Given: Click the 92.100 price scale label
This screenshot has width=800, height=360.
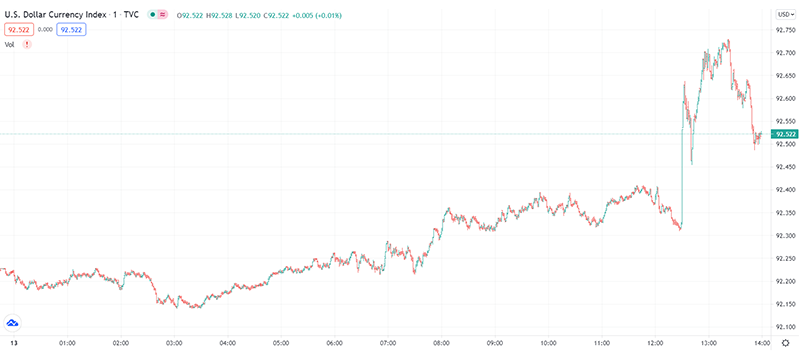Looking at the screenshot, I should coord(784,327).
